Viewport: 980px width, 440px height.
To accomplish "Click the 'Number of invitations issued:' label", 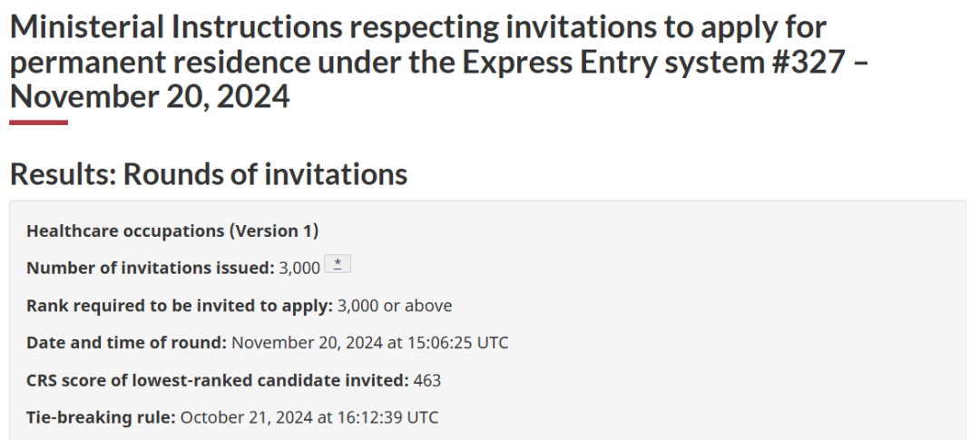I will point(151,269).
